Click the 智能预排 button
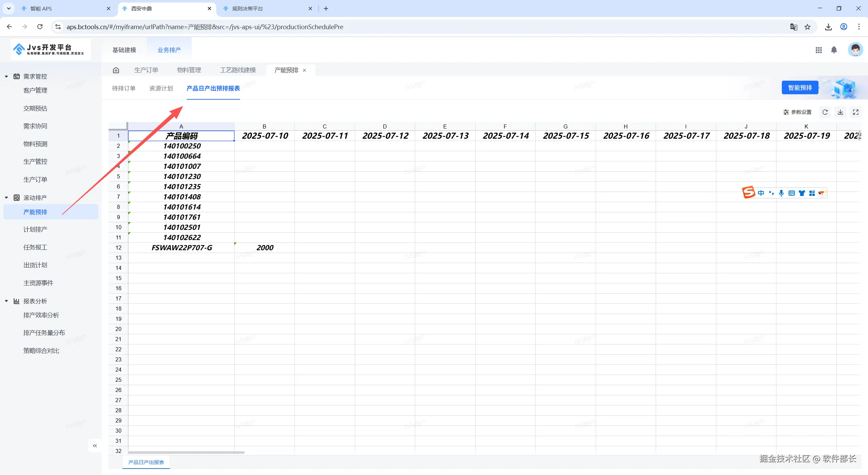The height and width of the screenshot is (475, 868). pyautogui.click(x=799, y=88)
